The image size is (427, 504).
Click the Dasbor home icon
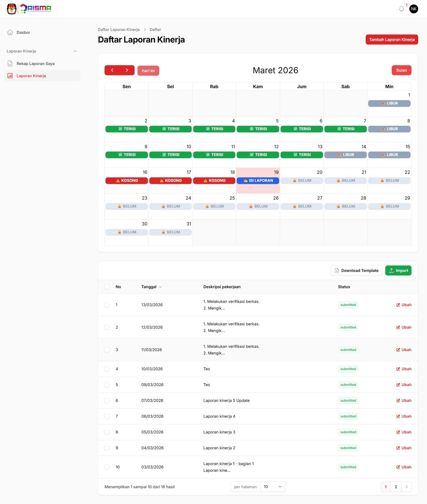pos(10,32)
